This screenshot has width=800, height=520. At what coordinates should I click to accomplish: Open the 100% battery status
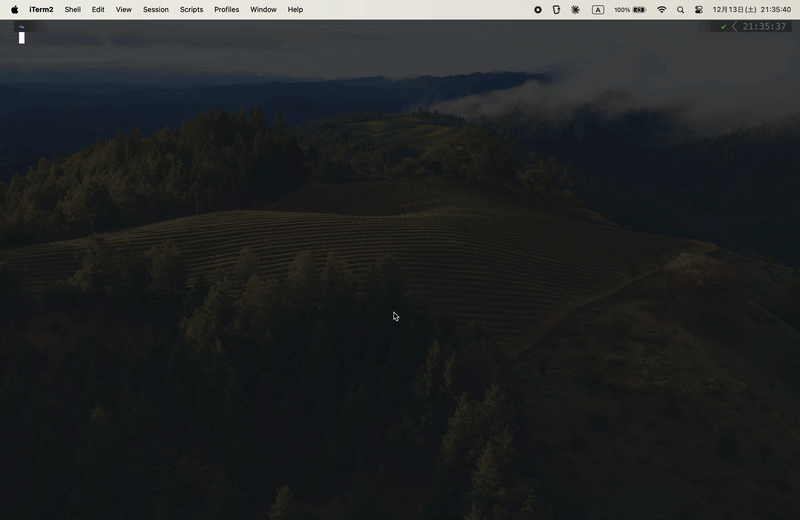pos(630,10)
